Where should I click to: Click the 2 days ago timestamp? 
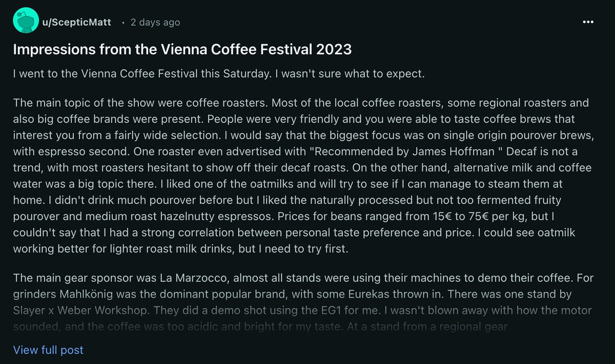click(x=155, y=22)
